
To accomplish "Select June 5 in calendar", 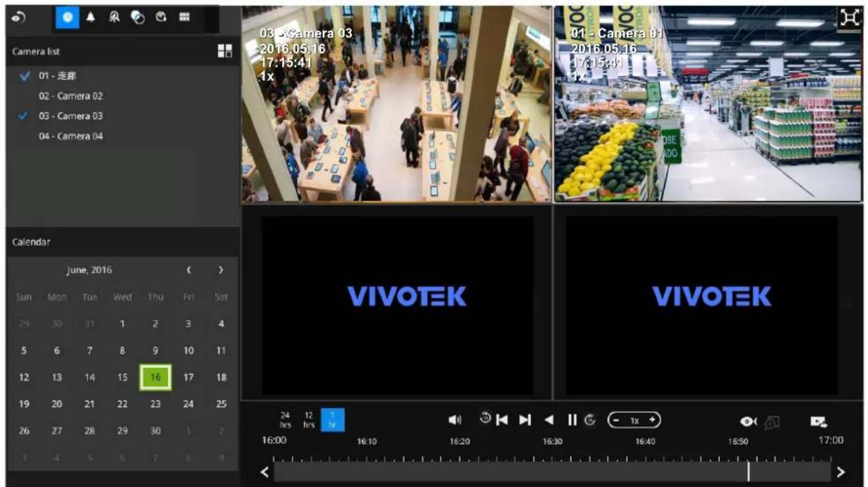I will (24, 351).
